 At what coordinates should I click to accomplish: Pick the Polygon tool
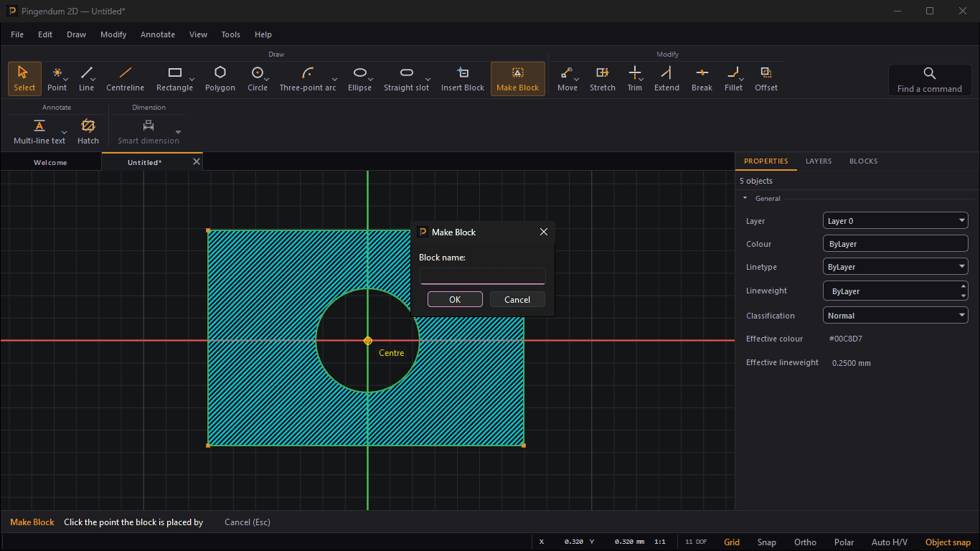(x=220, y=79)
